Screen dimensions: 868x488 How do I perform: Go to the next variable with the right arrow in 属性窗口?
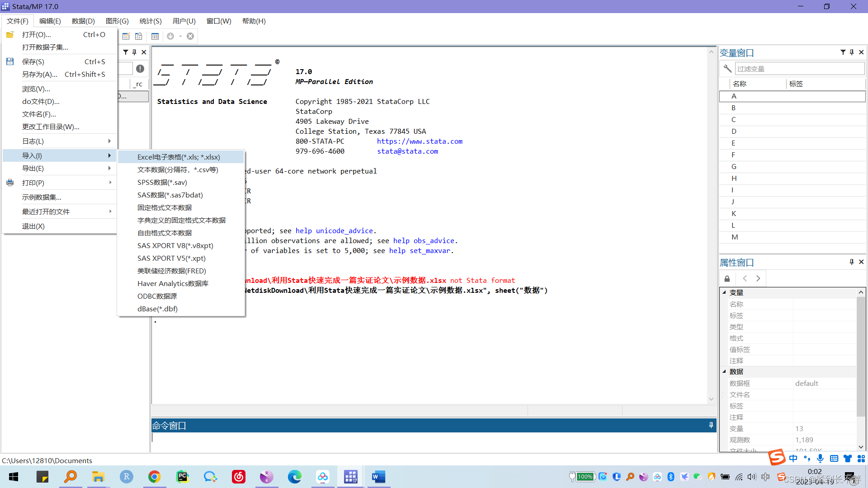tap(758, 278)
